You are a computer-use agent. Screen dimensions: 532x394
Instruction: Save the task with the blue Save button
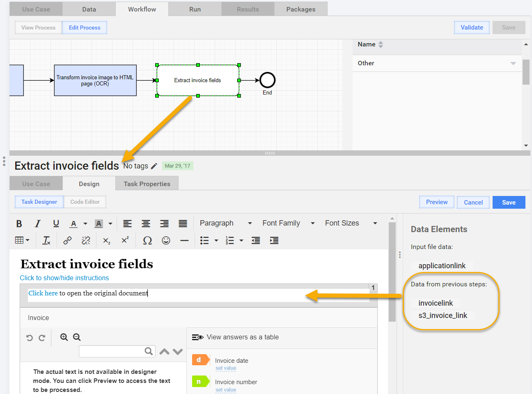[x=509, y=202]
